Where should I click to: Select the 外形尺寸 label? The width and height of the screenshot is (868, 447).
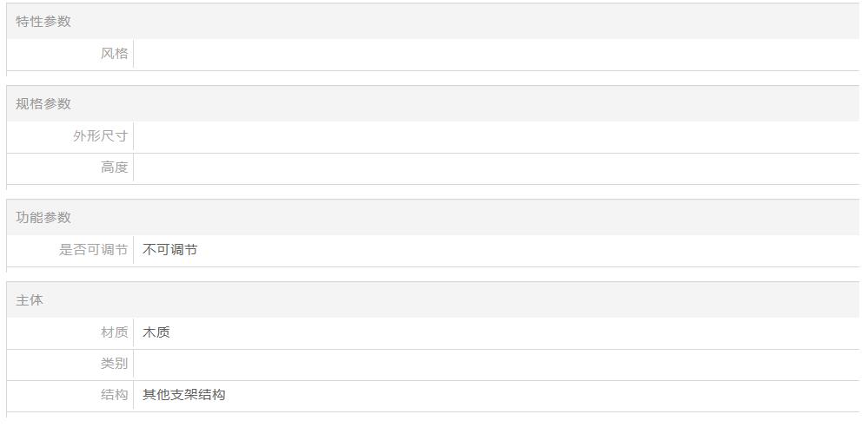click(x=100, y=136)
